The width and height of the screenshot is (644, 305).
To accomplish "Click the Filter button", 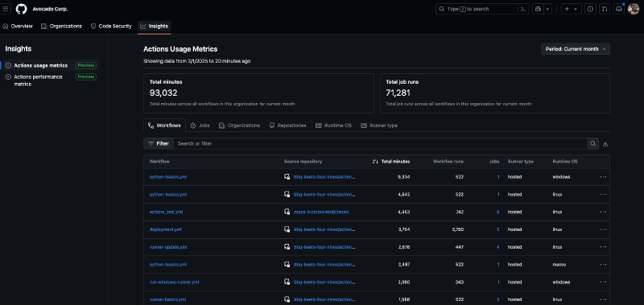I will click(159, 144).
